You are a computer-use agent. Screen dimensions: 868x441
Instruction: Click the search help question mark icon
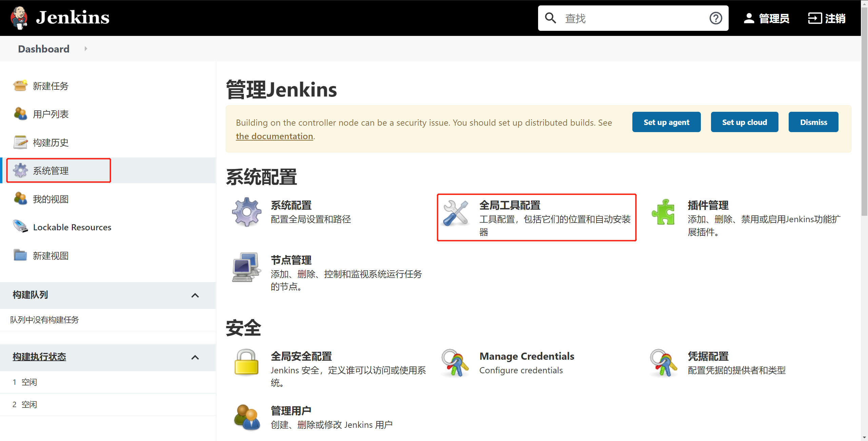[x=715, y=18]
